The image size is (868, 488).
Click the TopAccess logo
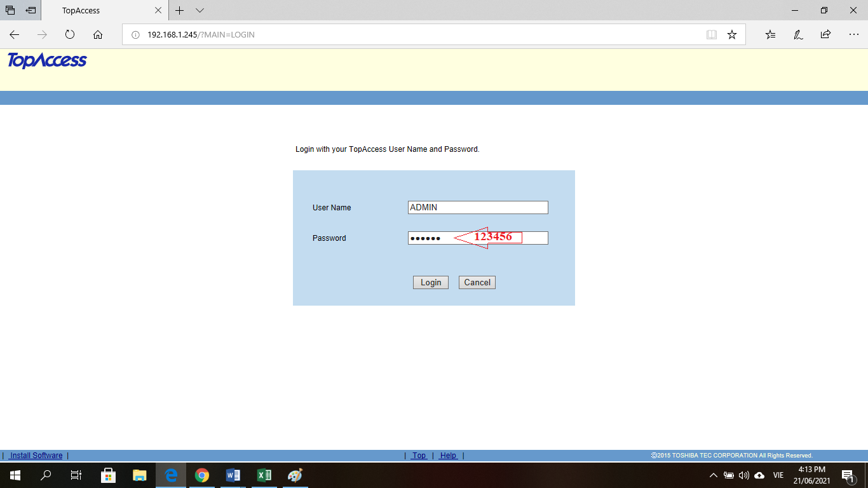click(47, 61)
